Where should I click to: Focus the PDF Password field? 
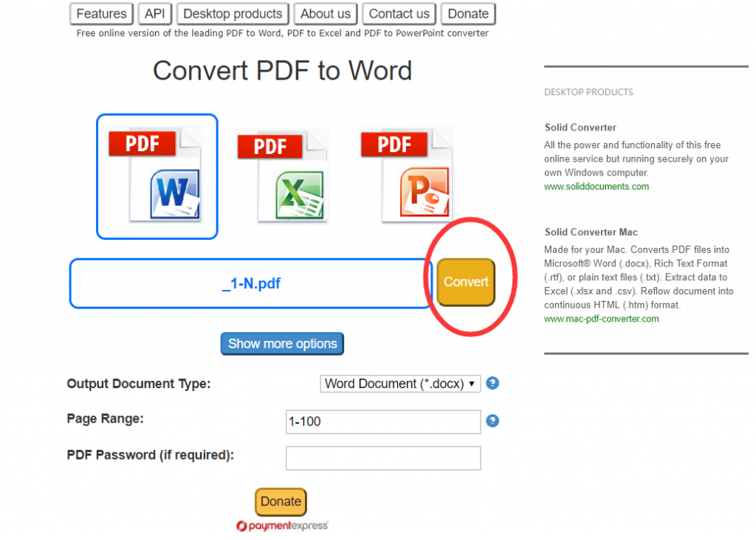coord(383,457)
